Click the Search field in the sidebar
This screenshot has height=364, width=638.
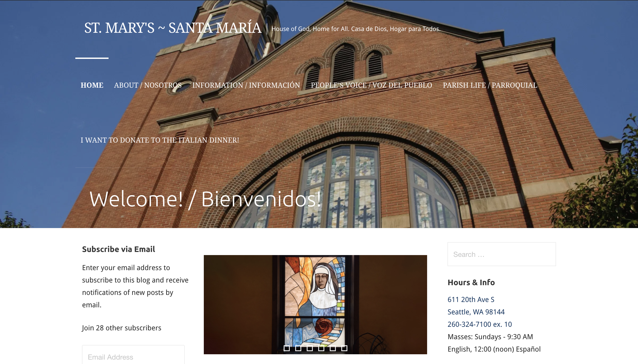[x=502, y=254]
